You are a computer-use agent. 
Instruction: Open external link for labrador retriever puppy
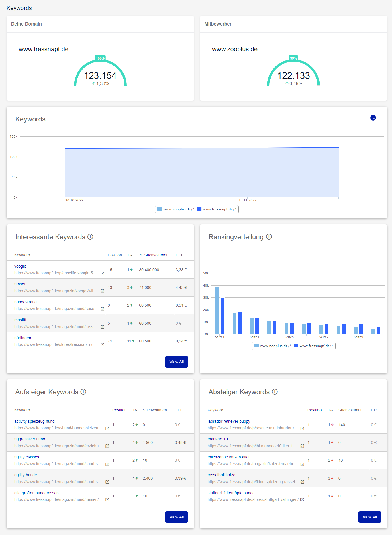pos(302,428)
